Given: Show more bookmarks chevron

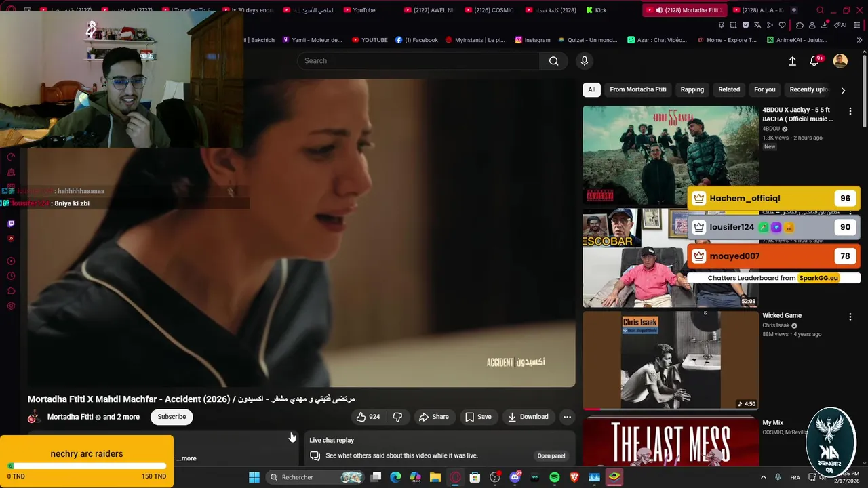Looking at the screenshot, I should coord(859,40).
